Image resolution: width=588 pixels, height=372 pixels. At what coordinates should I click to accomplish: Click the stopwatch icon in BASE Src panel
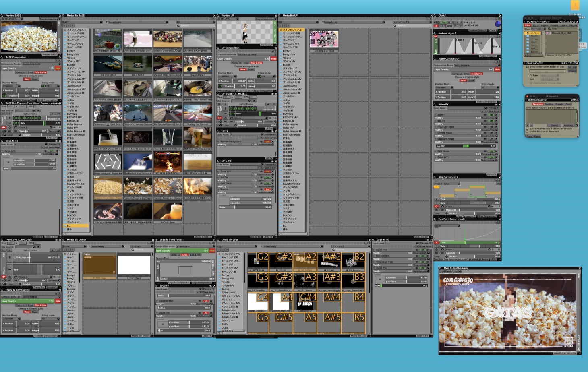10,128
